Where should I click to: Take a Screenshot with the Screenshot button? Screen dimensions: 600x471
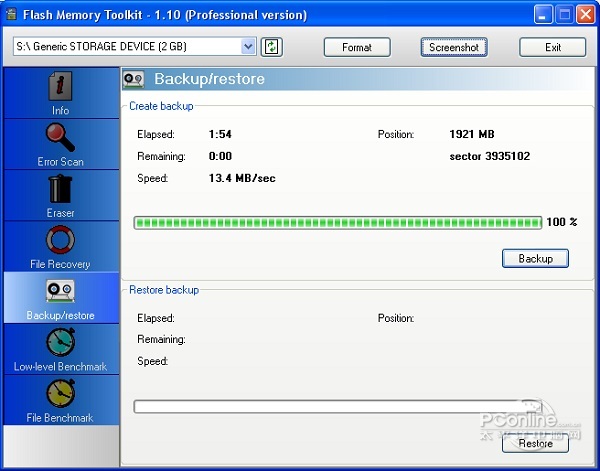click(454, 47)
